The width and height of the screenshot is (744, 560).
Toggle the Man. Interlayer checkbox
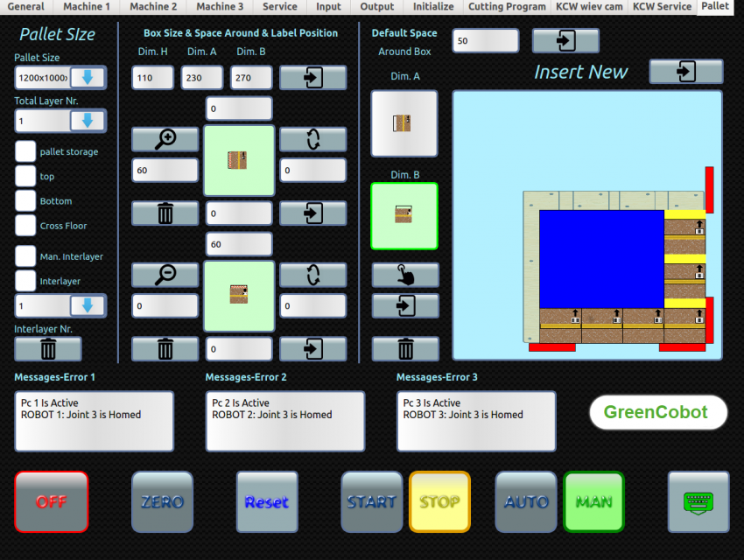pyautogui.click(x=25, y=256)
